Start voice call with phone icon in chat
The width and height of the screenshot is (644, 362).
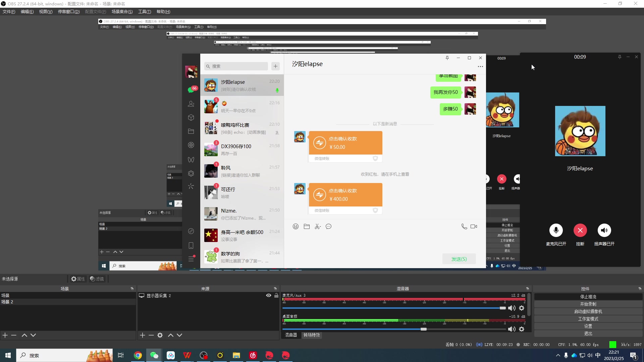pos(464,227)
